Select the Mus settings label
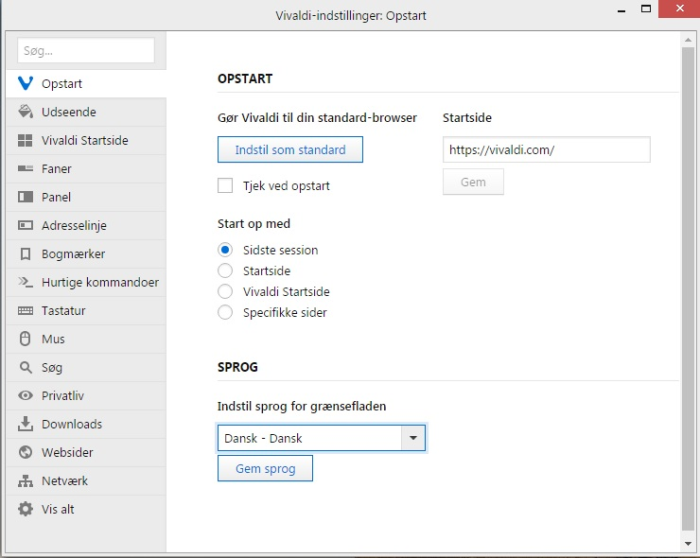 53,339
